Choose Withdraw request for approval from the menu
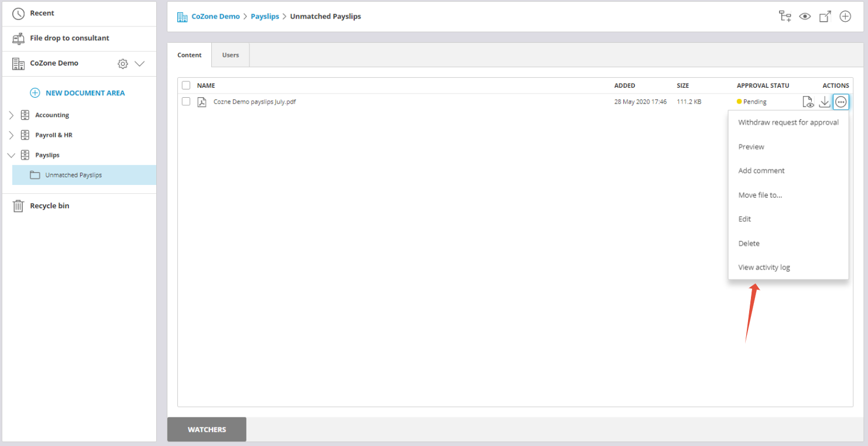This screenshot has width=868, height=446. click(x=788, y=122)
